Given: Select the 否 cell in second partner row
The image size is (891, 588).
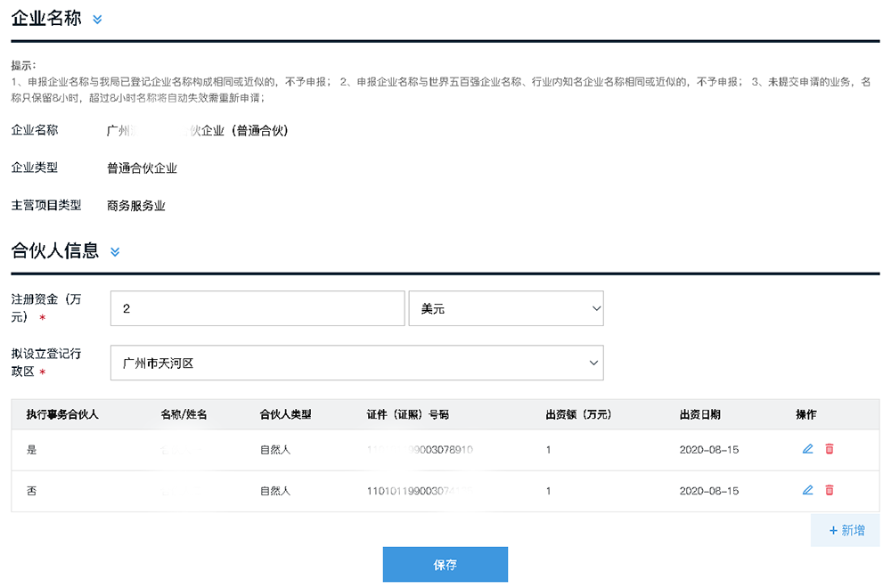Looking at the screenshot, I should pyautogui.click(x=31, y=490).
